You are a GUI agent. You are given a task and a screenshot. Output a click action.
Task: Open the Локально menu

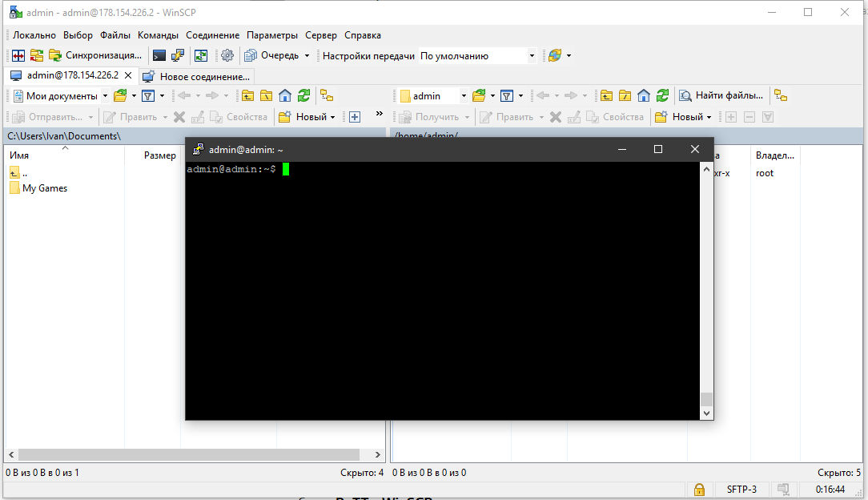coord(34,35)
